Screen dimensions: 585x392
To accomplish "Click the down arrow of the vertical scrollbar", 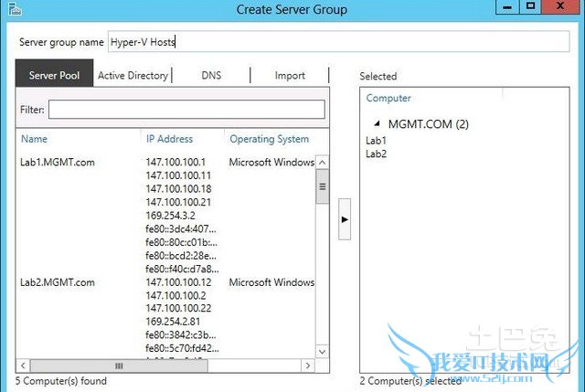I will tap(323, 352).
